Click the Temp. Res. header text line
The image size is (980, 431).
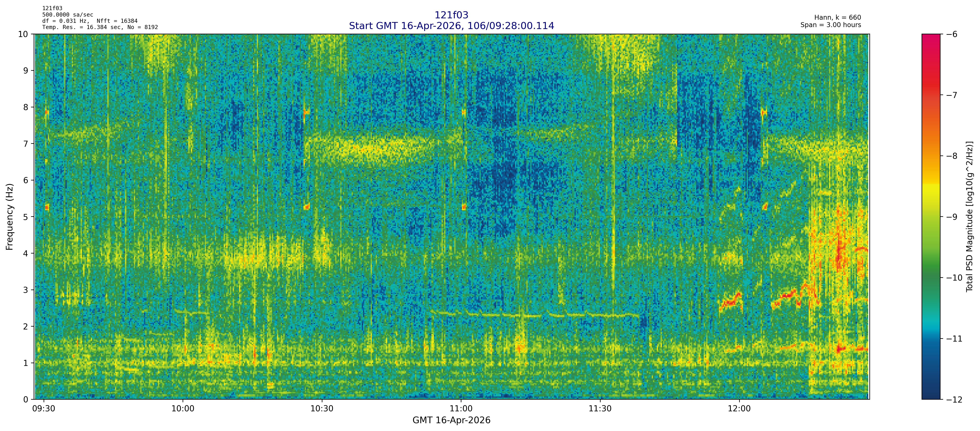pyautogui.click(x=100, y=27)
